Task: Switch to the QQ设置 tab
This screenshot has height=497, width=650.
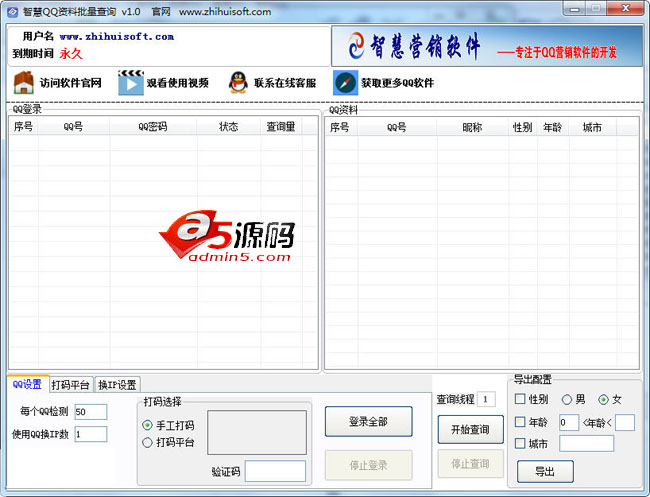Action: tap(27, 384)
